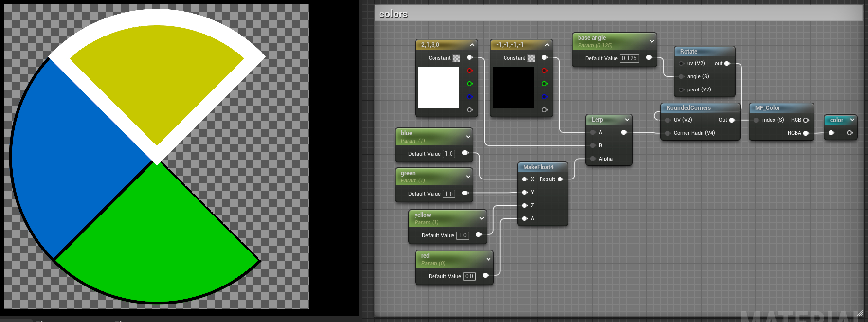Collapse the 2,1,3,0 constant node
This screenshot has height=322, width=868.
472,45
